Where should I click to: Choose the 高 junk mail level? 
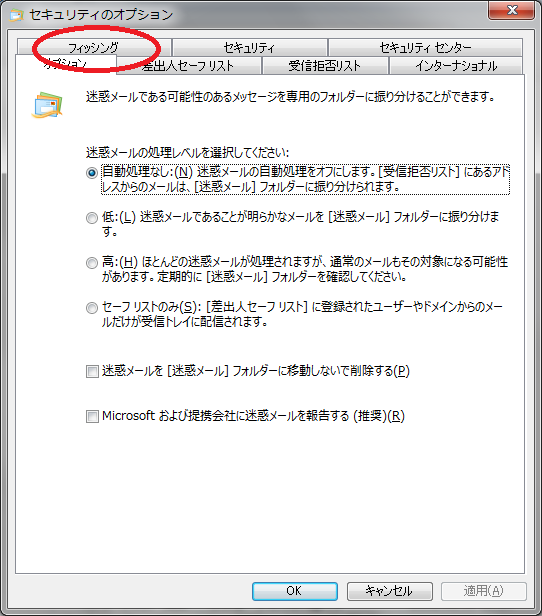point(92,263)
